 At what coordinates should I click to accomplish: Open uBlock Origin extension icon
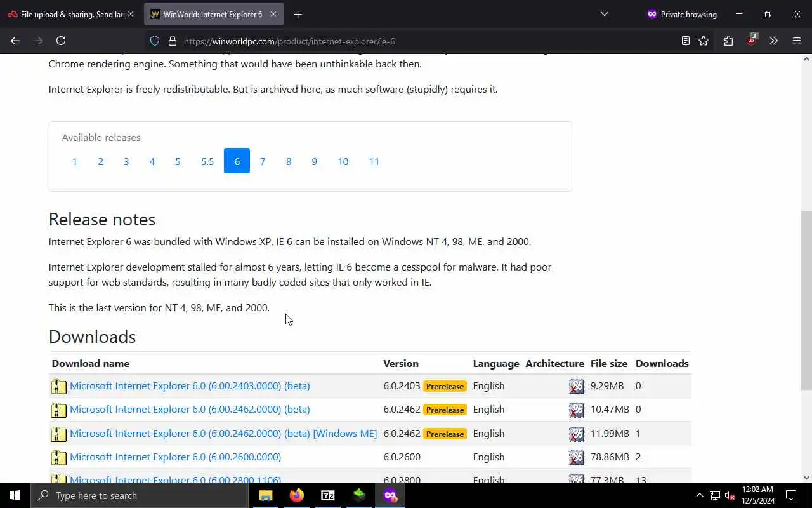751,39
